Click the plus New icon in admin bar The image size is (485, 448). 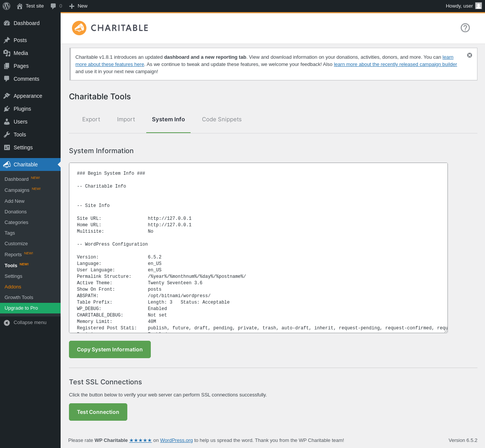tap(72, 6)
